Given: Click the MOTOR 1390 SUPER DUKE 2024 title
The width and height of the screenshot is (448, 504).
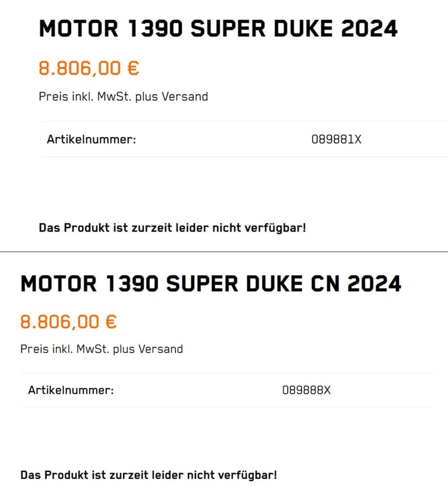Looking at the screenshot, I should coord(218,29).
